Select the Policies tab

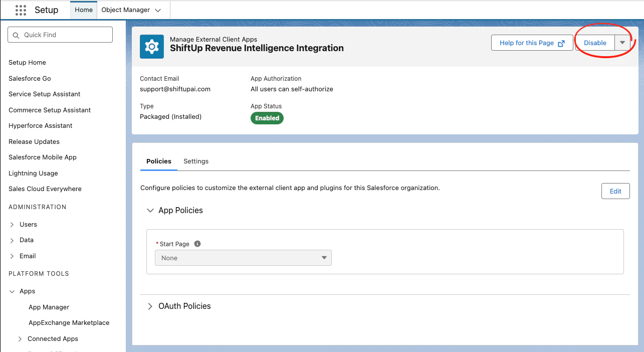coord(159,161)
